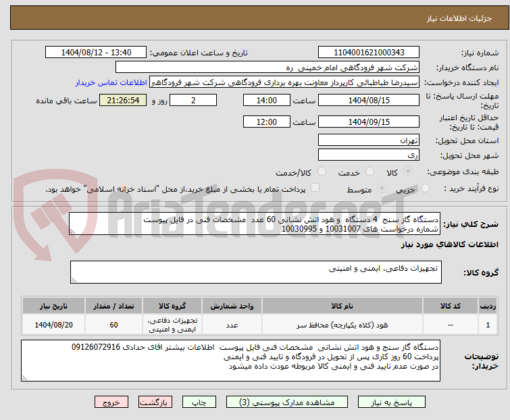Viewport: 510px width, 420px height.
Task: Open اطلاعات تماس خریدار link
Action: coord(111,82)
